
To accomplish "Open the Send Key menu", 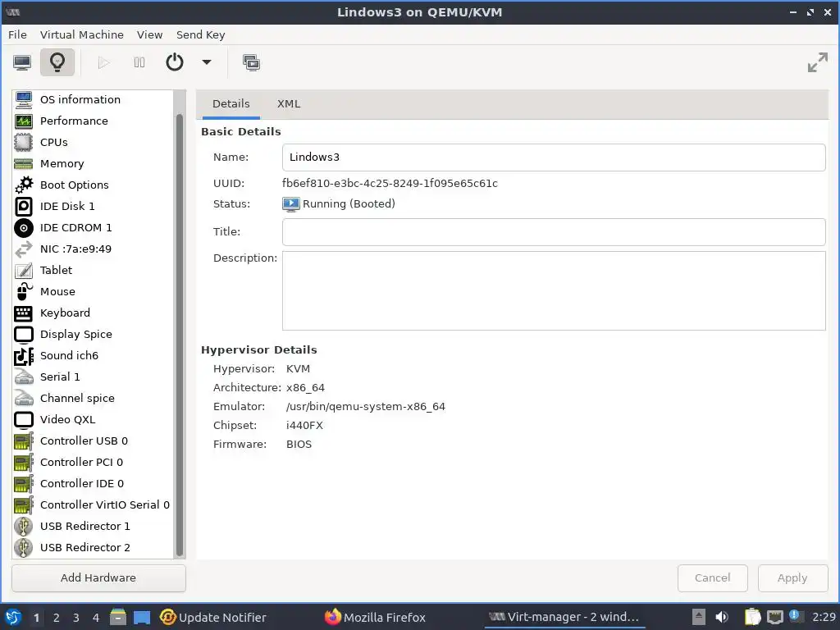I will tap(201, 34).
